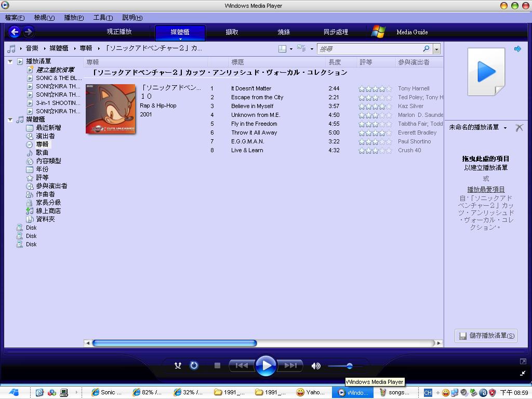Toggle repeat mode icon
This screenshot has height=399, width=532.
pos(194,366)
